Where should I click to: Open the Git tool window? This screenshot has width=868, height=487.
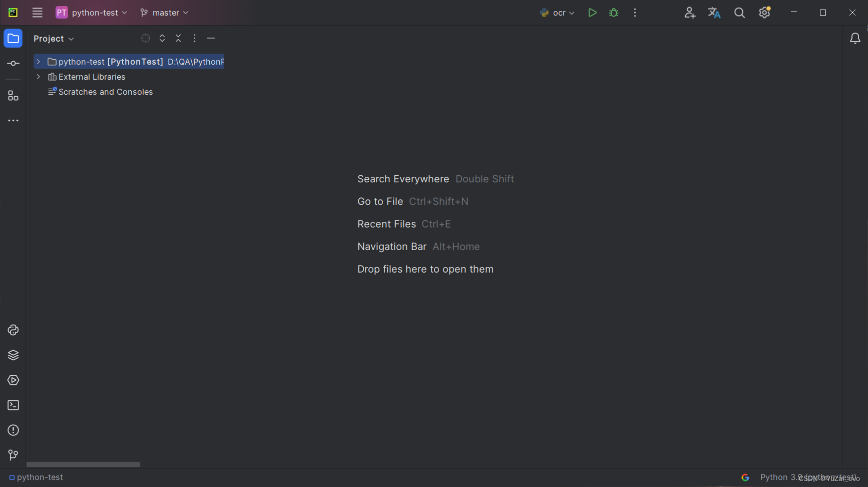(x=13, y=455)
